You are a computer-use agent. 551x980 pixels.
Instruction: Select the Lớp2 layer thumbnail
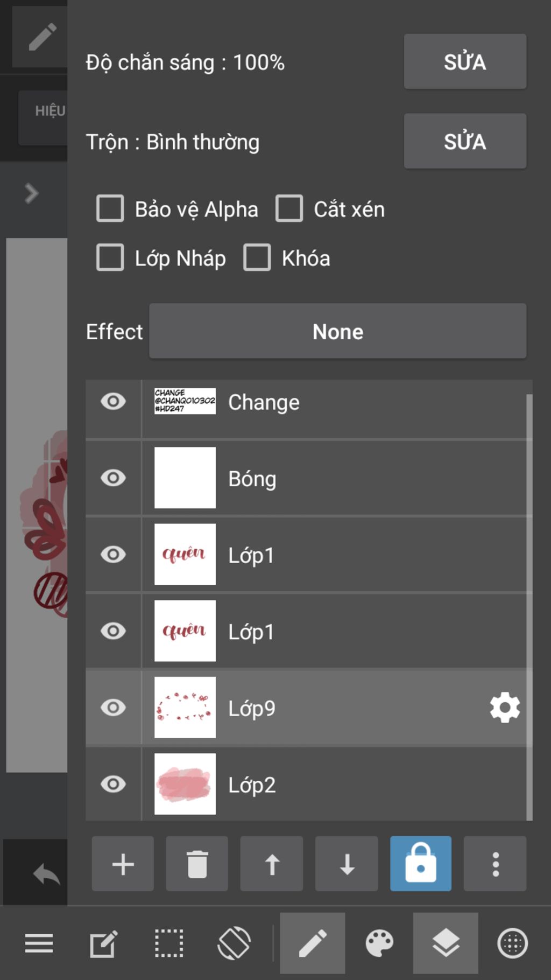[x=185, y=784]
